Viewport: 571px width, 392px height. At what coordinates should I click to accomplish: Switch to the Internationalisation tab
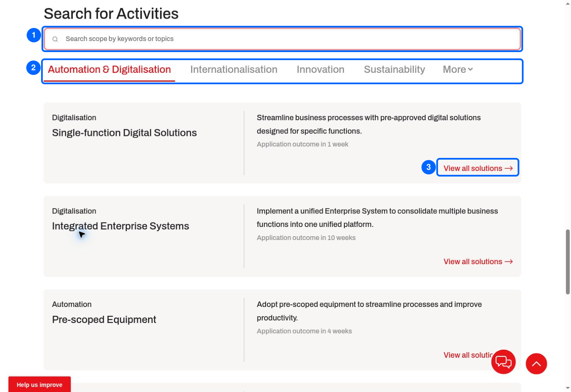pyautogui.click(x=234, y=69)
